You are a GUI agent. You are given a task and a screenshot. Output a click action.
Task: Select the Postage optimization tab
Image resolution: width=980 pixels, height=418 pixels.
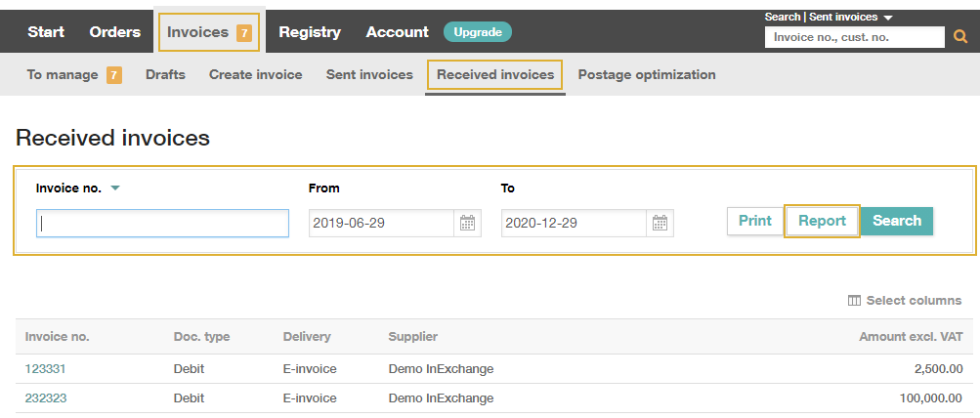[647, 75]
